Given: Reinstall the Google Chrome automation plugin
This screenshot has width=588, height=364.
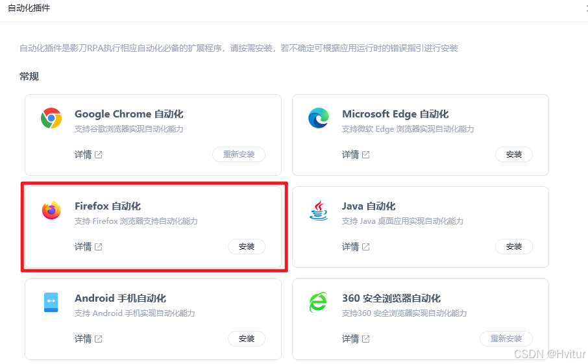Looking at the screenshot, I should tap(239, 154).
